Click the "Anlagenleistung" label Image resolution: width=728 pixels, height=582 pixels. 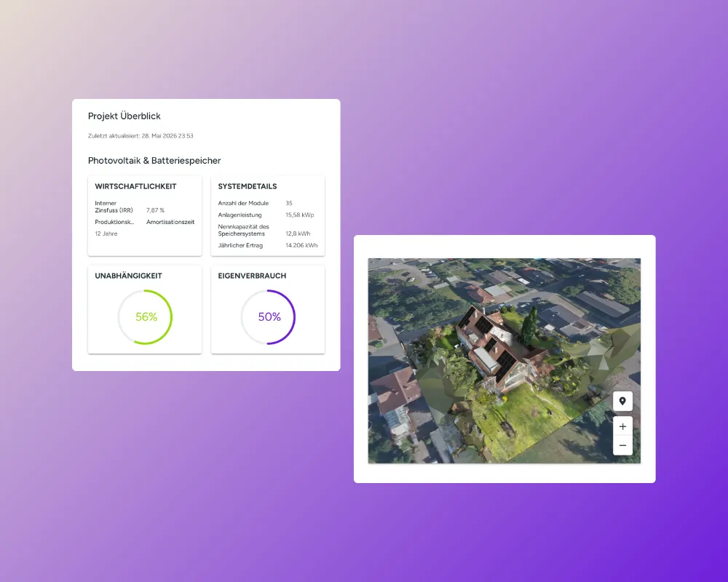(240, 215)
